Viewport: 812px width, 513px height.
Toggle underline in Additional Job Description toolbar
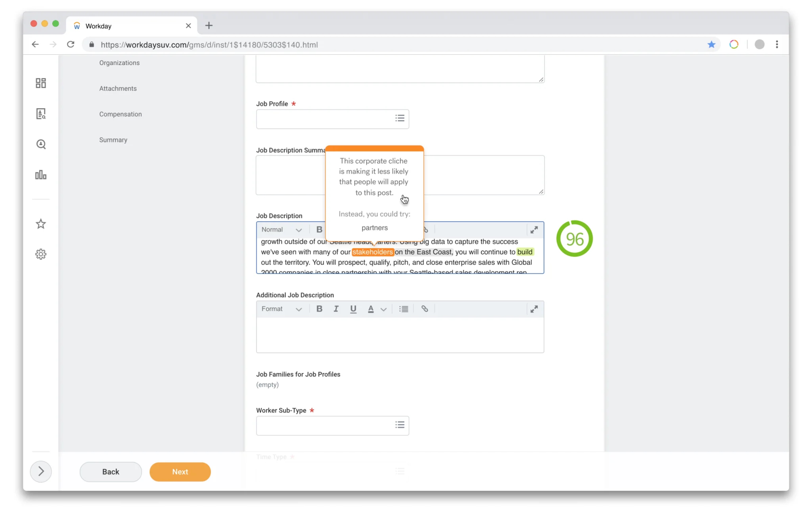click(353, 309)
